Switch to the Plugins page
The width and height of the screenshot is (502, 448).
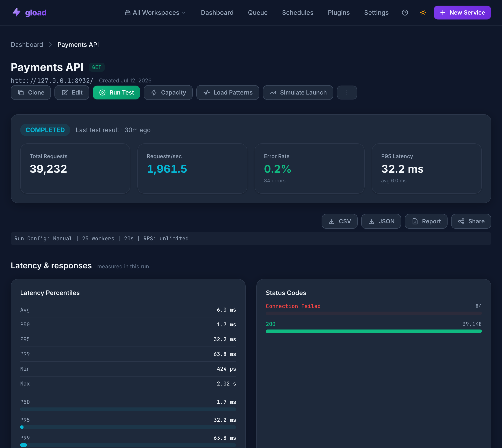pos(339,13)
